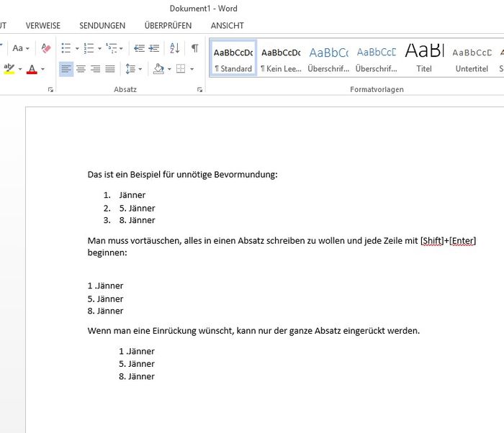The image size is (504, 433).
Task: Click the misspelled word [Enter] in the text
Action: (x=463, y=240)
